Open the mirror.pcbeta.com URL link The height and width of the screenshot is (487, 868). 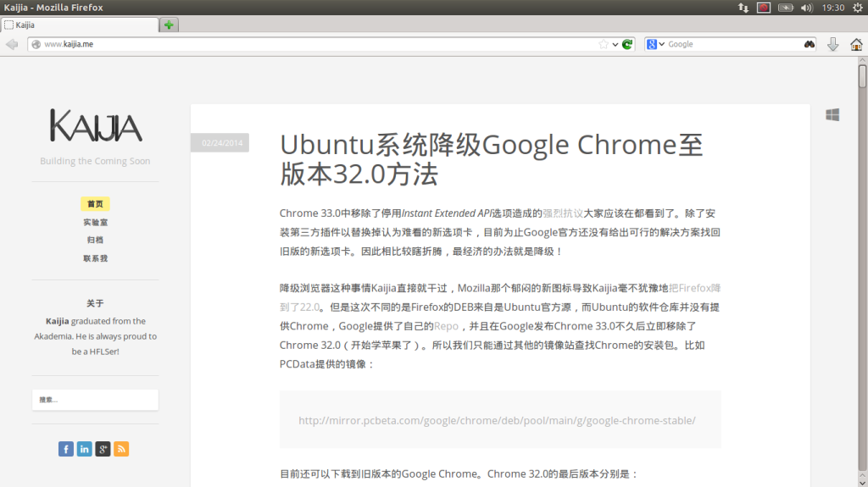tap(497, 421)
